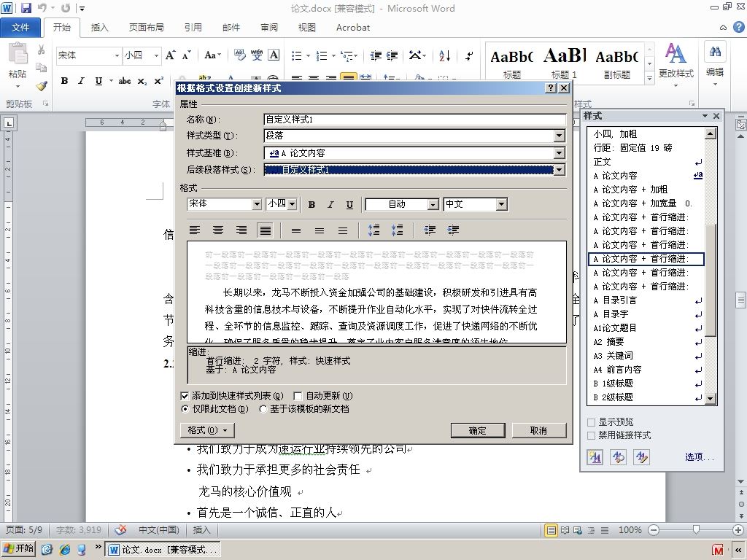Image resolution: width=747 pixels, height=560 pixels.
Task: Increase paragraph spacing in the dialog
Action: click(374, 230)
